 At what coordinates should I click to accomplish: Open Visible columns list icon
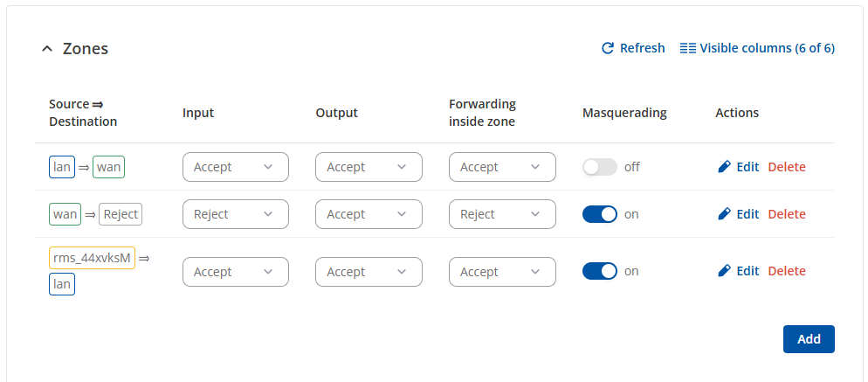tap(687, 48)
